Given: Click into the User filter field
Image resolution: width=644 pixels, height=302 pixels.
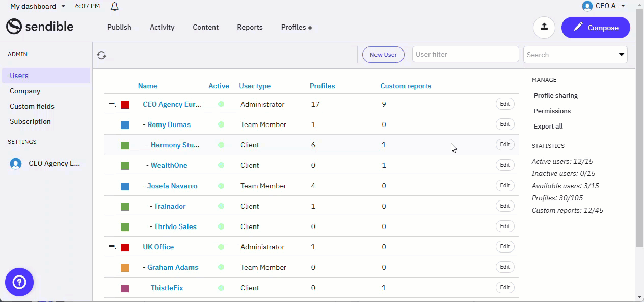Looking at the screenshot, I should coord(465,55).
